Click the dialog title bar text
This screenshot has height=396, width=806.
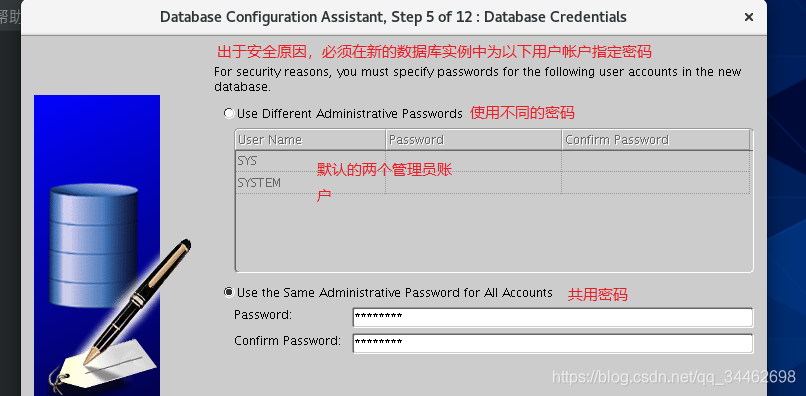click(393, 17)
